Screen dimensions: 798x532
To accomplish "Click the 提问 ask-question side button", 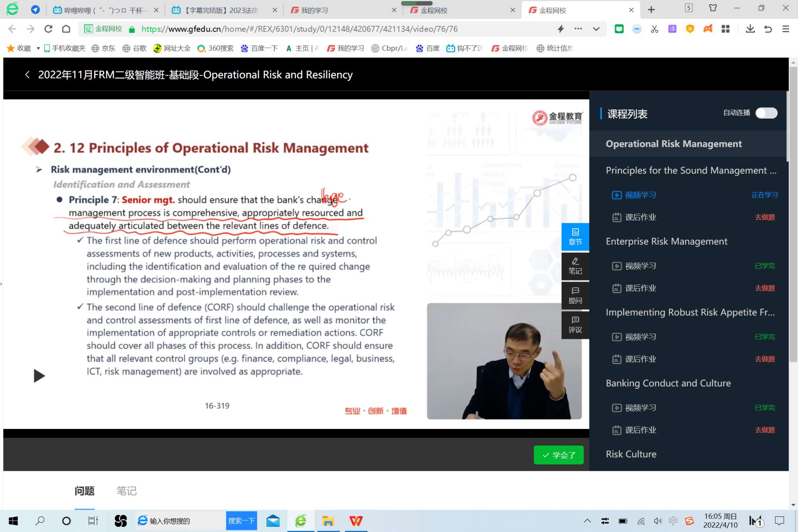I will (x=575, y=296).
